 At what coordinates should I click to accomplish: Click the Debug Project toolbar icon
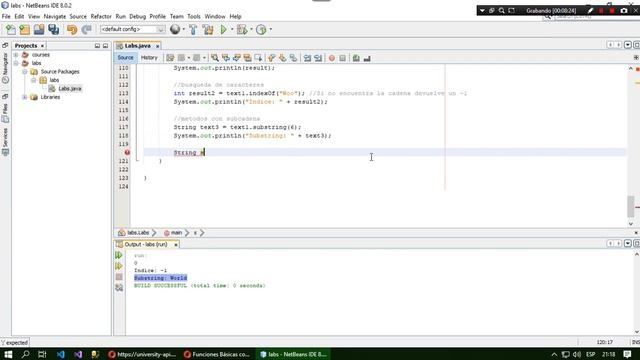242,29
